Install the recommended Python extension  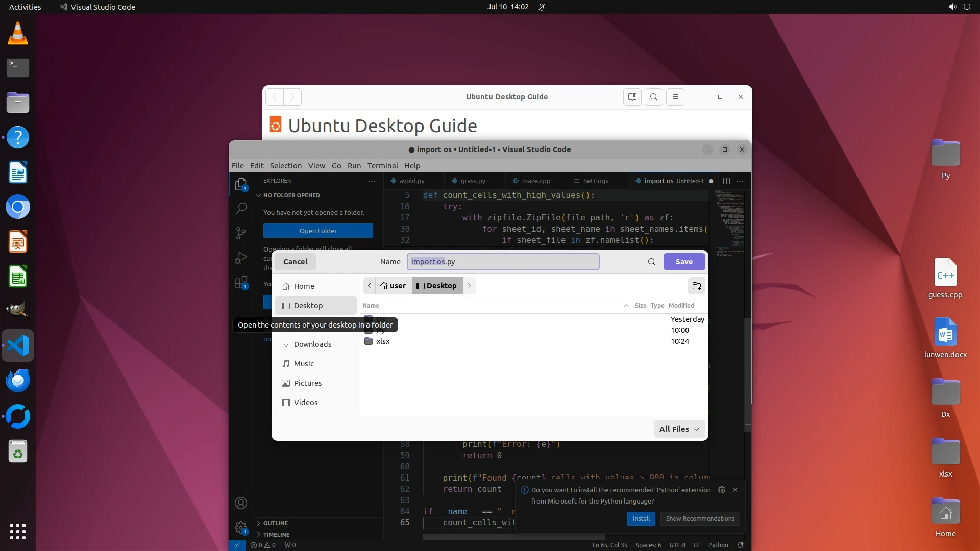641,519
